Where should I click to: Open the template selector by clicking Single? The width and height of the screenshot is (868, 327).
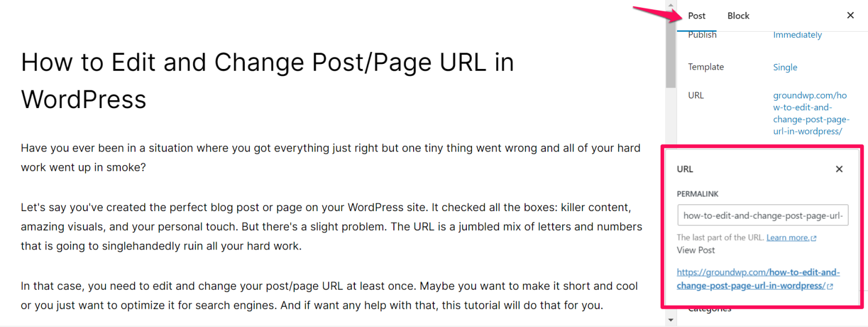[785, 67]
